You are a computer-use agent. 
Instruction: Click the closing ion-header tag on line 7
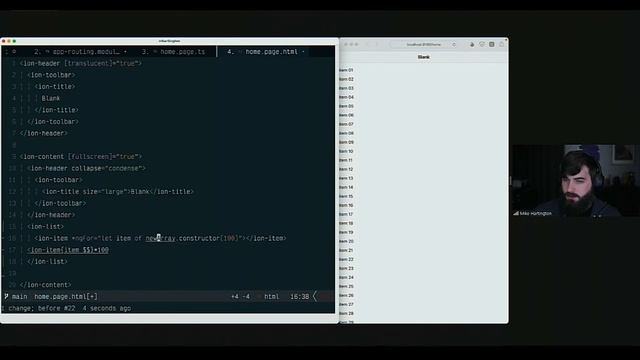44,133
